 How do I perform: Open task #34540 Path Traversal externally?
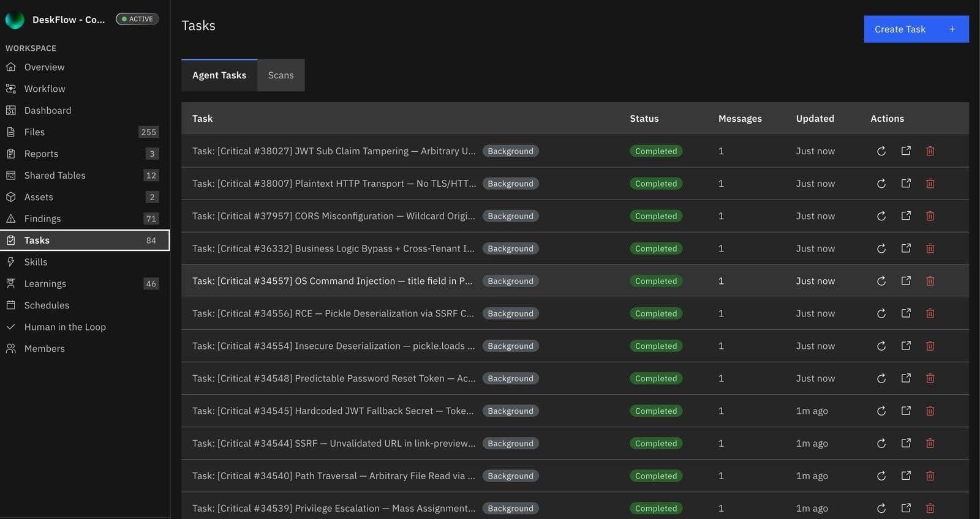(x=906, y=475)
